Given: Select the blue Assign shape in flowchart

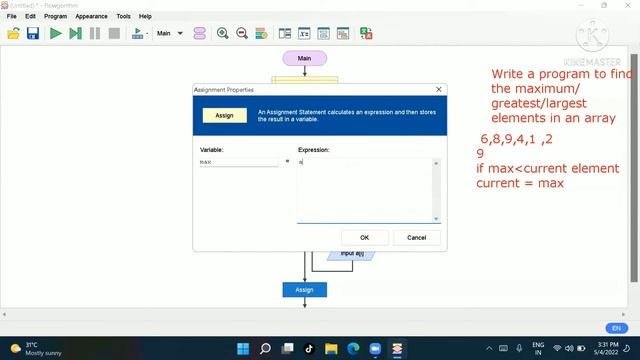Looking at the screenshot, I should (304, 290).
